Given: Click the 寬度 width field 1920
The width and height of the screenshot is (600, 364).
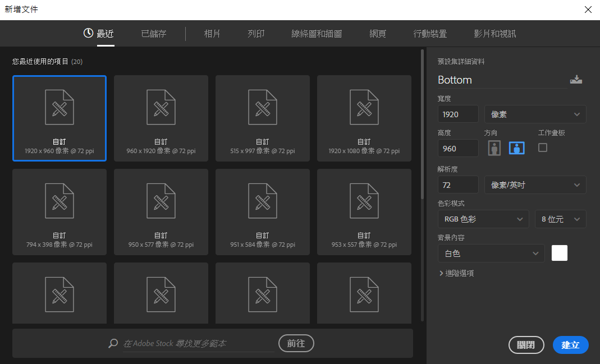Looking at the screenshot, I should (x=458, y=114).
